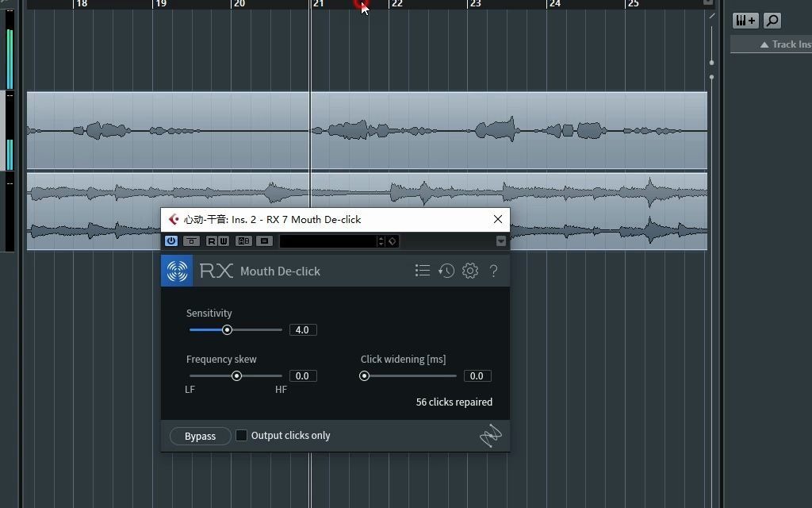Select the lower stereo audio event
Viewport: 812px width, 508px height.
366,211
